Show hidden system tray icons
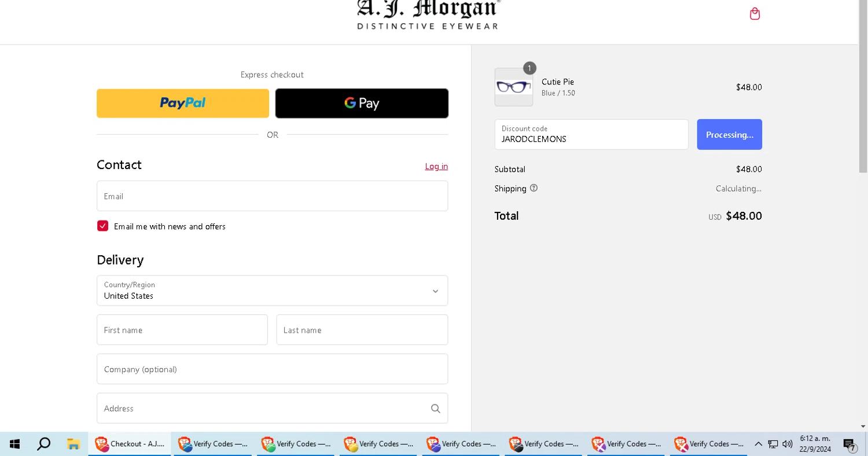The image size is (868, 456). pyautogui.click(x=758, y=444)
